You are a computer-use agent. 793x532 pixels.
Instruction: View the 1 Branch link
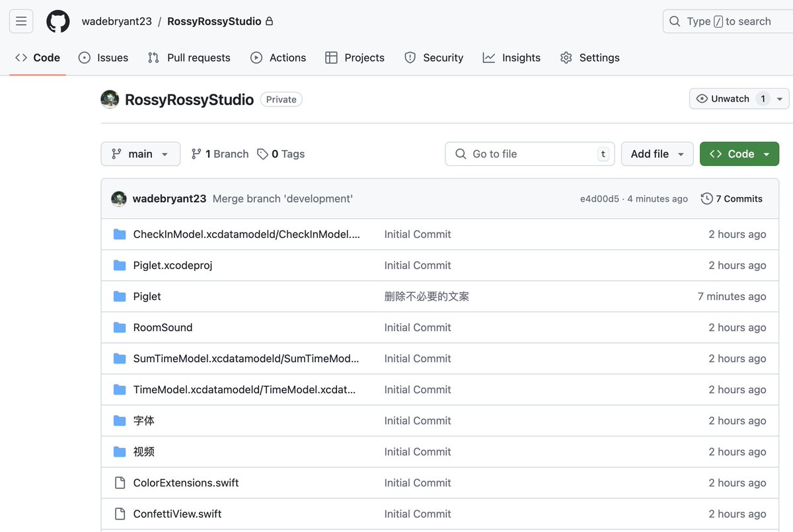click(220, 154)
